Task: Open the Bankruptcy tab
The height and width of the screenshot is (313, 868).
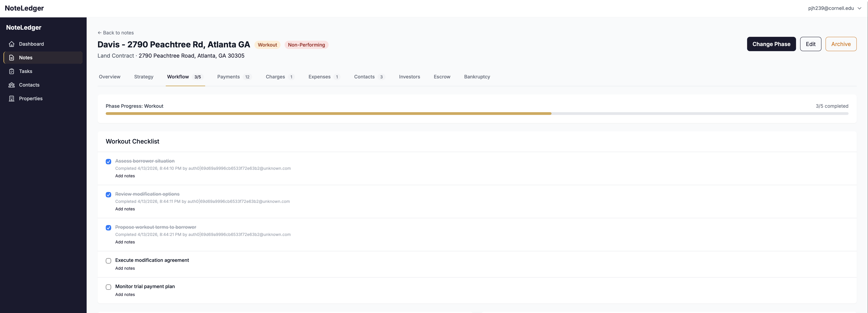Action: click(x=477, y=77)
